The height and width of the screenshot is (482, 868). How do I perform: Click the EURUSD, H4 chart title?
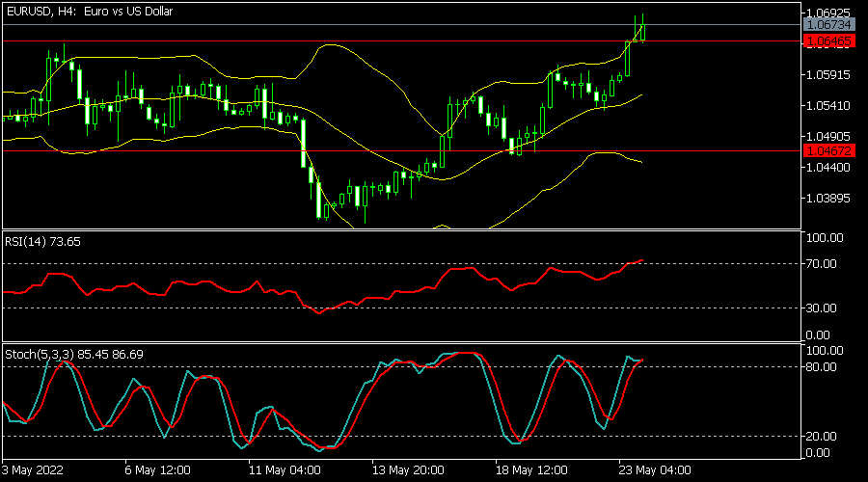point(89,11)
